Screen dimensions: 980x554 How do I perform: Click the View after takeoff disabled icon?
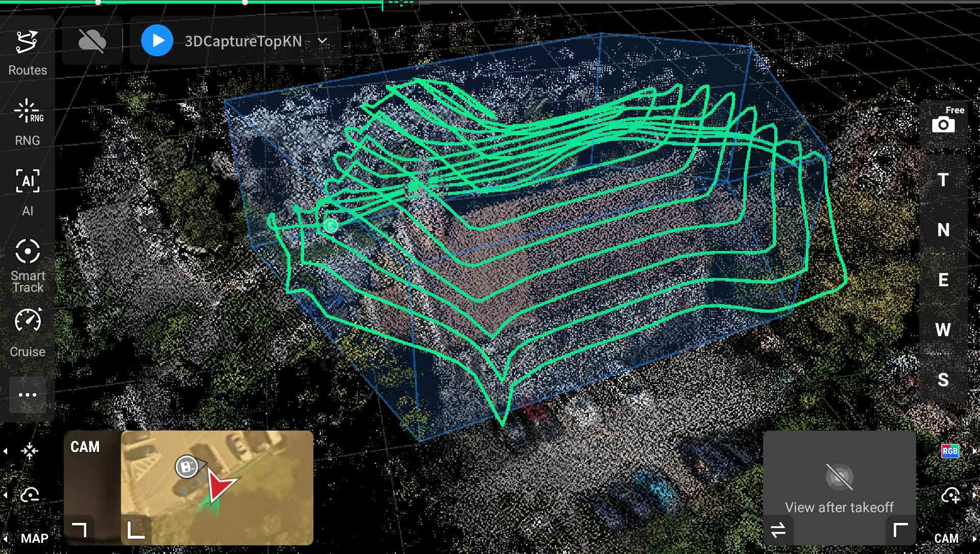[839, 477]
